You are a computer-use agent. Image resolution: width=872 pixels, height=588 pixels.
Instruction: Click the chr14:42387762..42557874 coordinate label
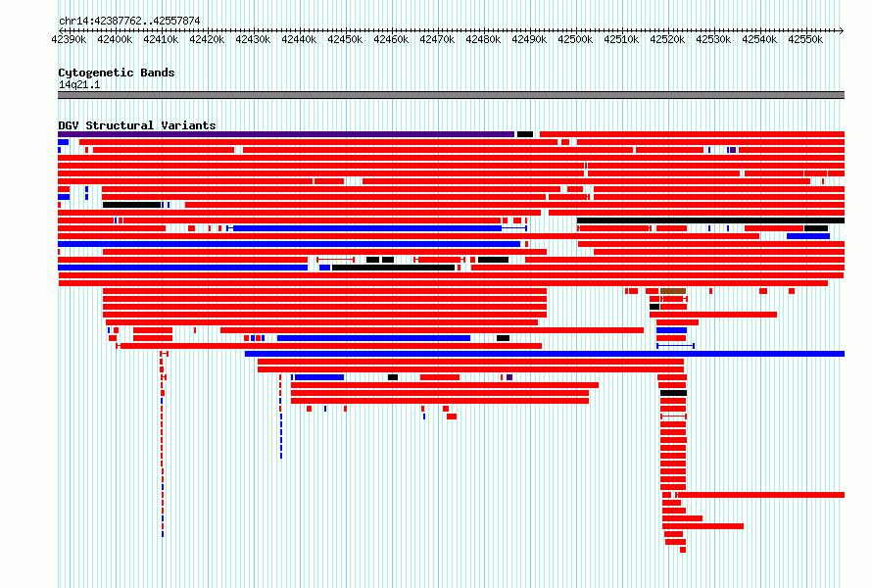[x=129, y=21]
